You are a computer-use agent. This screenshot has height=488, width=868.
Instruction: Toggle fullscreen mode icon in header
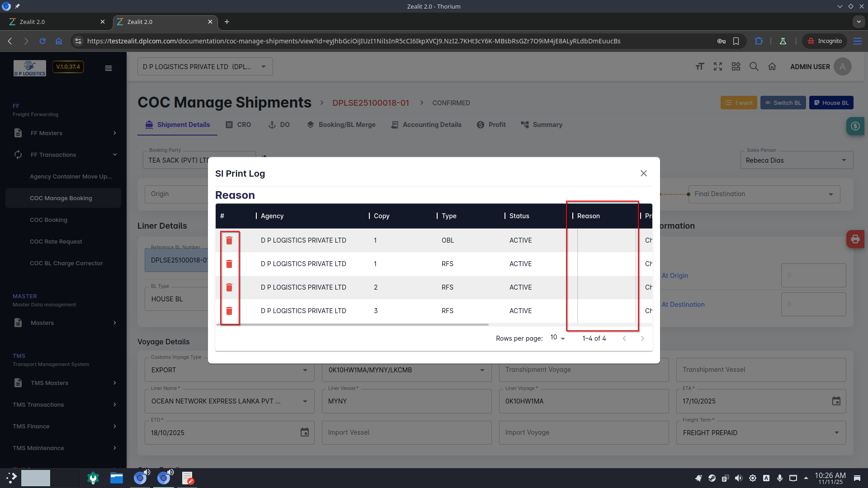point(717,67)
